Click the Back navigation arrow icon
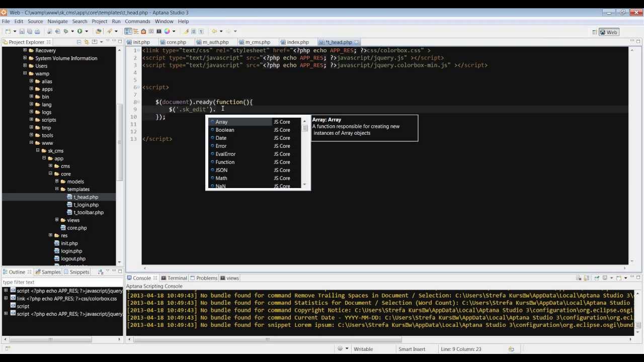 [x=214, y=31]
